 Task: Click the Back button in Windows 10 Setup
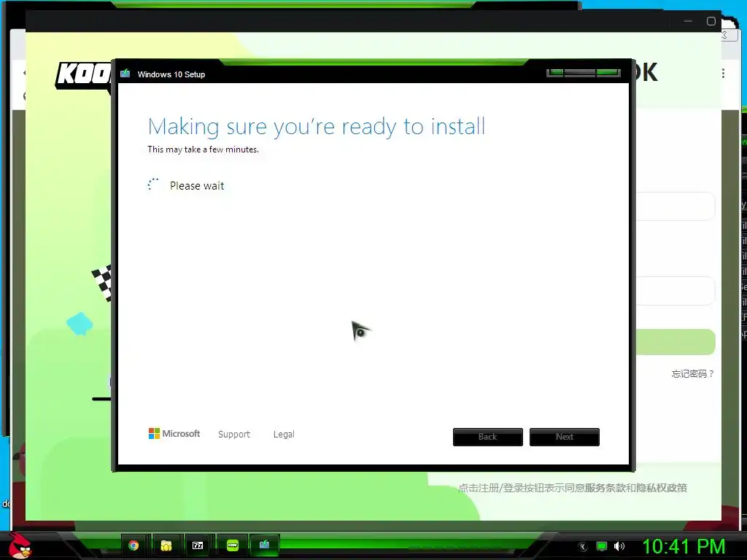(488, 437)
